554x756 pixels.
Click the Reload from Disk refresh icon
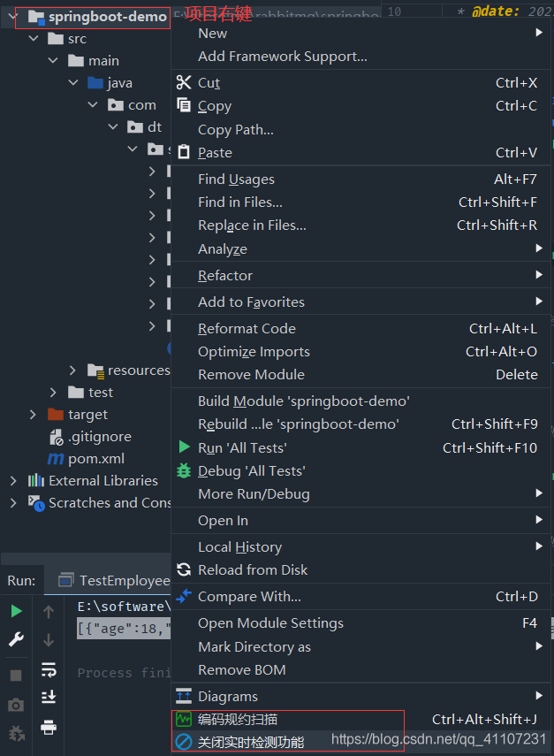click(x=184, y=570)
